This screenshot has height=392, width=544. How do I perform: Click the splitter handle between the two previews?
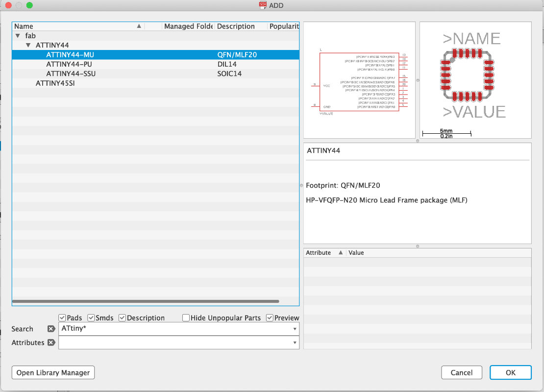(x=418, y=80)
